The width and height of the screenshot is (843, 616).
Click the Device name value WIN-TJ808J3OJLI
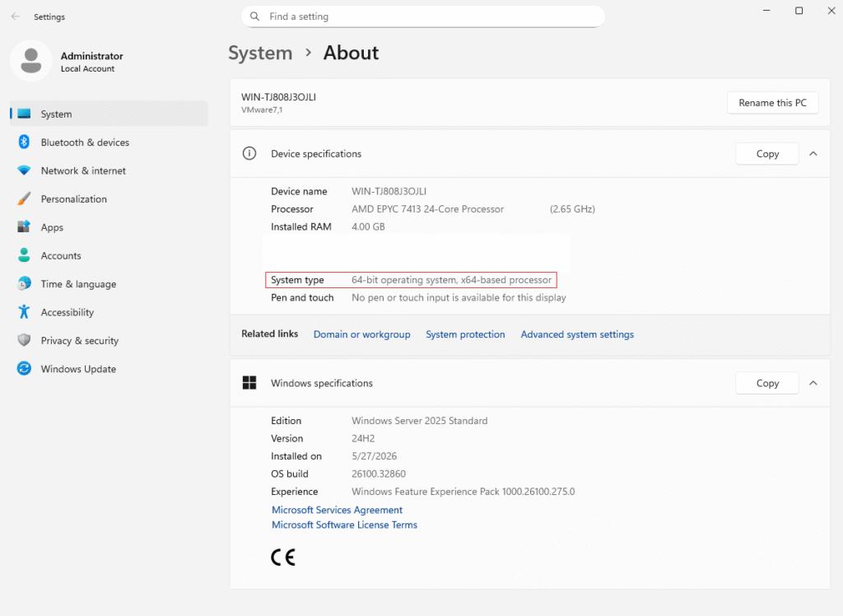click(389, 192)
